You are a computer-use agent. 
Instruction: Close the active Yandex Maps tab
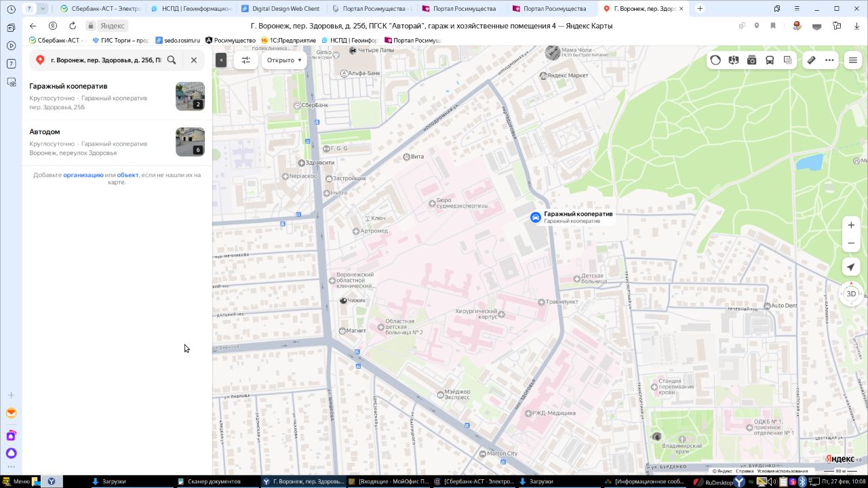[682, 9]
